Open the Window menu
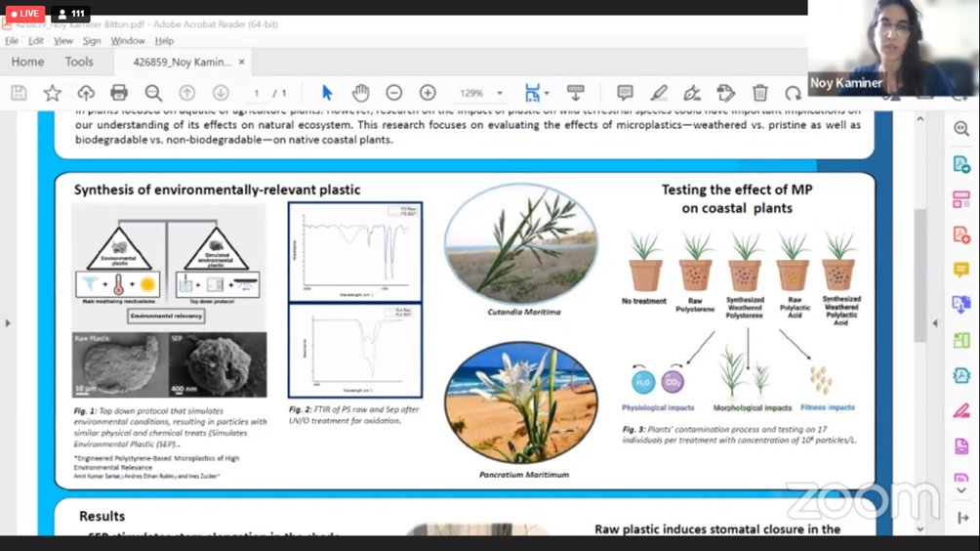The height and width of the screenshot is (551, 980). pos(128,41)
